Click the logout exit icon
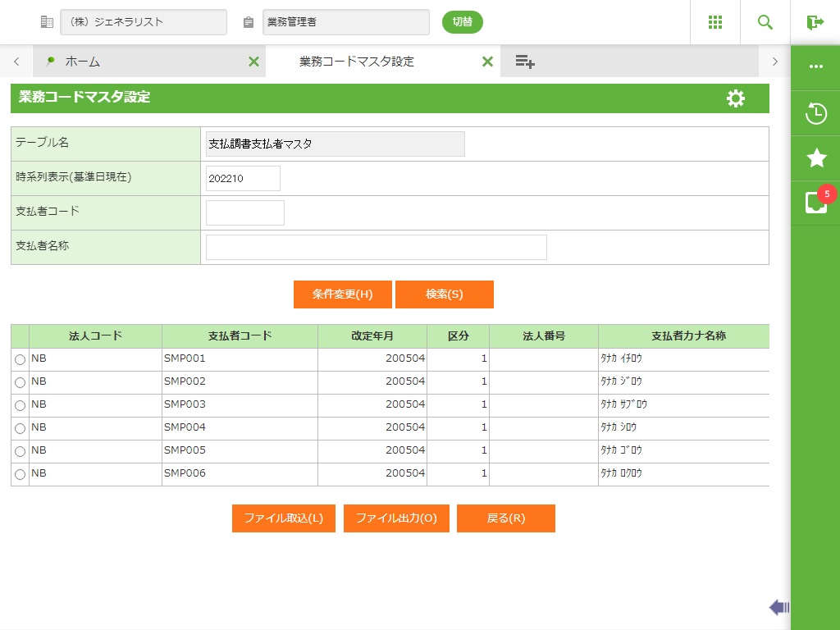 click(x=815, y=22)
